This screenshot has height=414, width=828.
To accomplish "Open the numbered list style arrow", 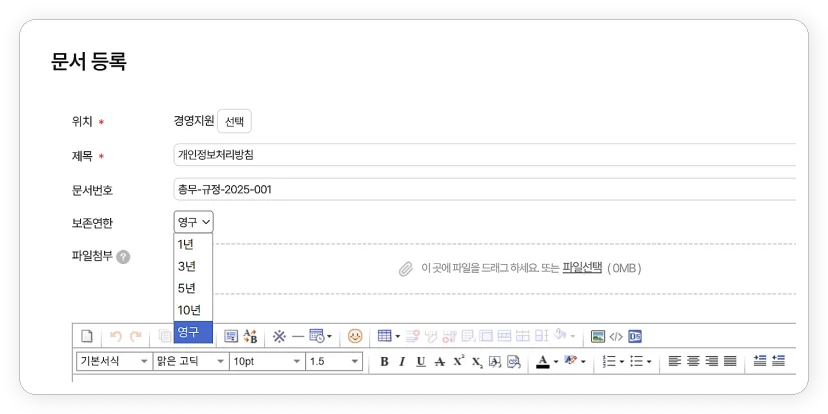I will click(622, 362).
